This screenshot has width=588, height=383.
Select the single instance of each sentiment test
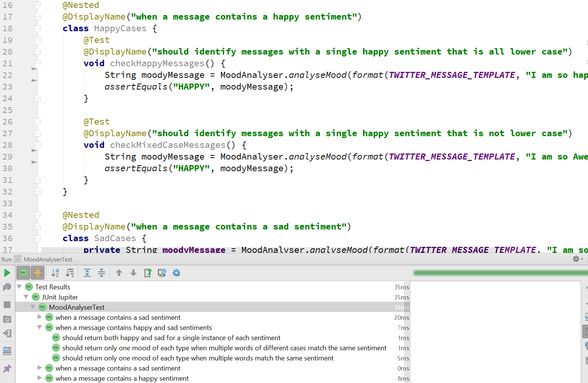coord(171,338)
